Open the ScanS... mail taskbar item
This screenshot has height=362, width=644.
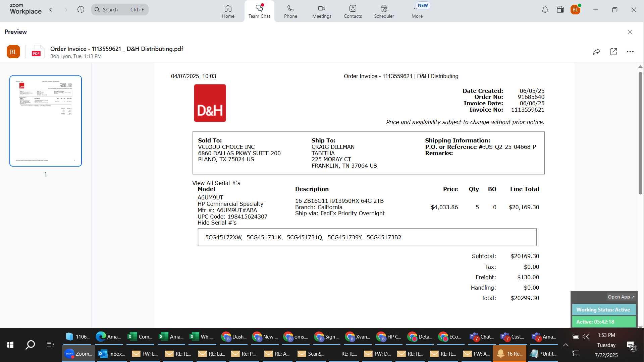pyautogui.click(x=311, y=354)
